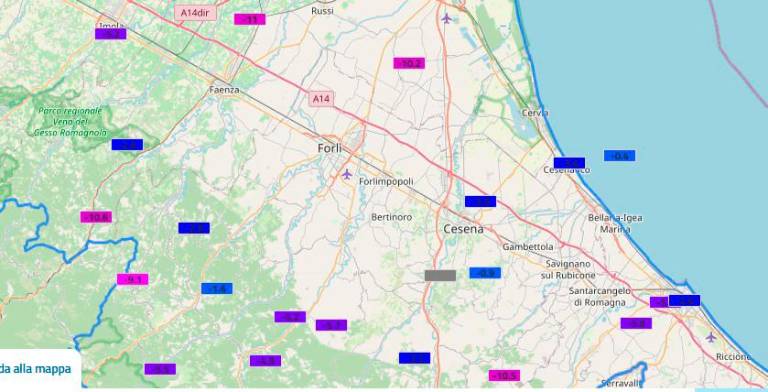
Task: Select the magenta -11 marker near Russi
Action: (250, 19)
